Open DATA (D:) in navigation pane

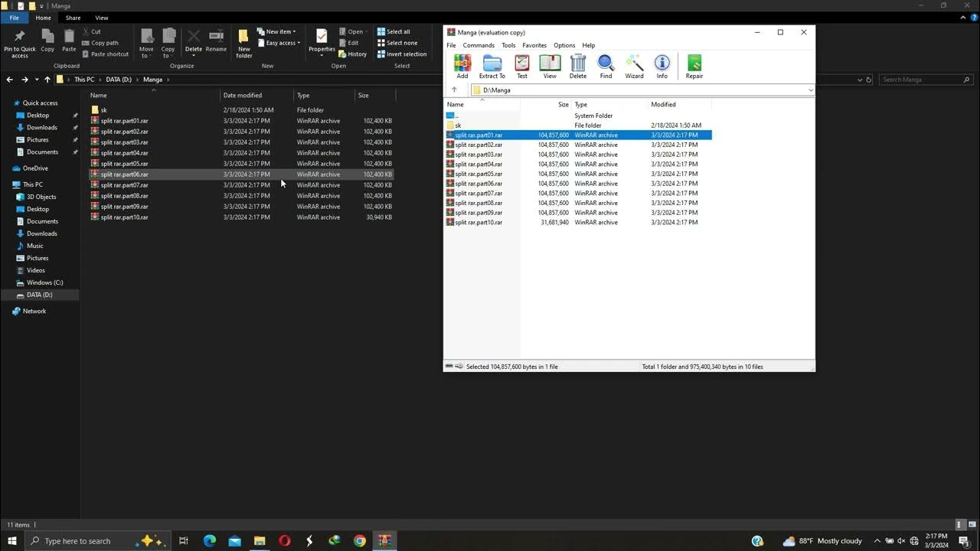click(40, 295)
